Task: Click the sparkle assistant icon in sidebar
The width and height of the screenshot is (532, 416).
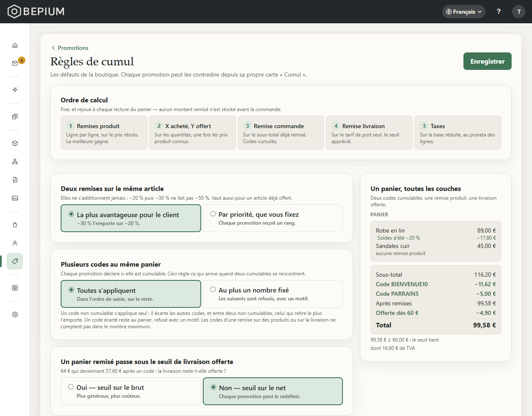Action: pyautogui.click(x=15, y=90)
